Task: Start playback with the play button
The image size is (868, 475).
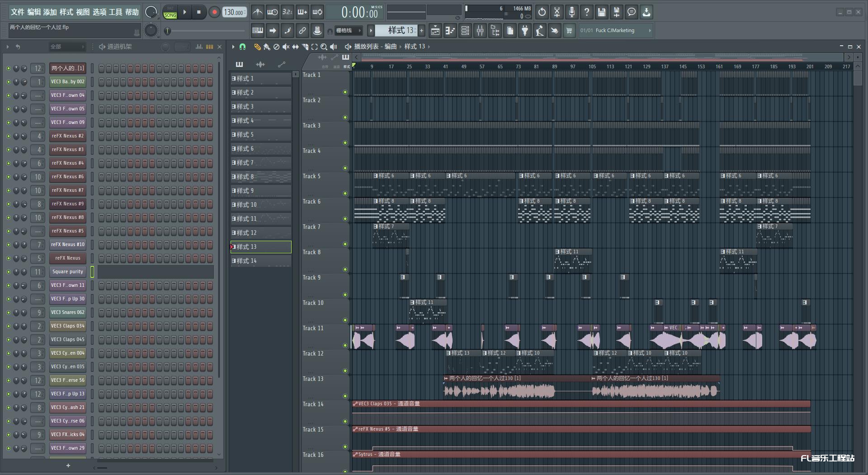Action: click(184, 12)
